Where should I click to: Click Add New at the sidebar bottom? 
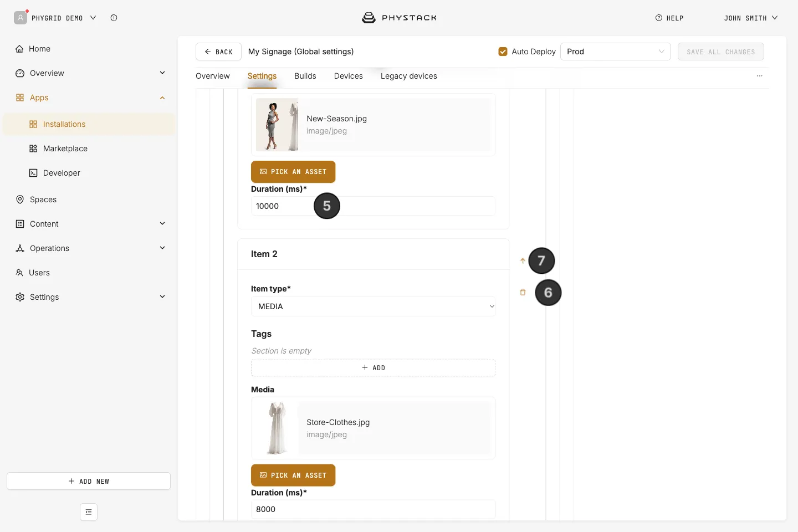click(x=89, y=481)
